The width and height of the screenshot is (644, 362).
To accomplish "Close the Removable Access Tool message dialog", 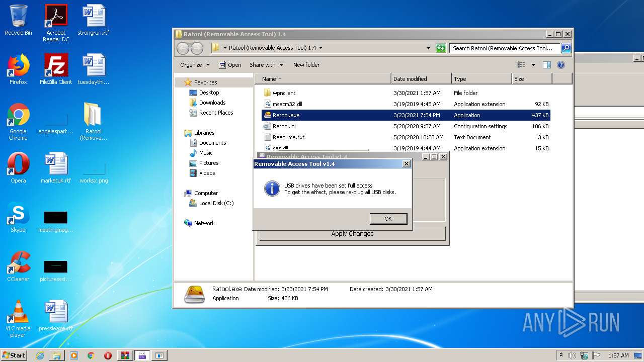I will point(407,164).
